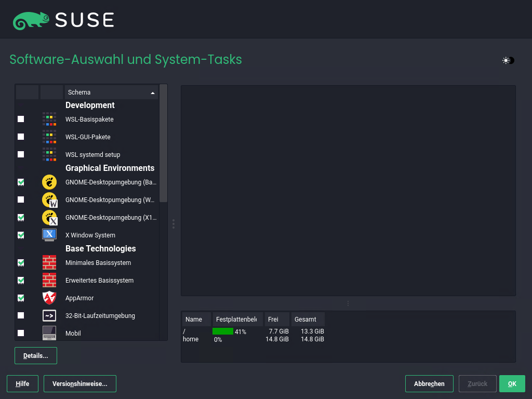Screen dimensions: 532x399
Task: Click the 32-Bit-Laufzeitumgebung arrow icon
Action: tap(49, 315)
